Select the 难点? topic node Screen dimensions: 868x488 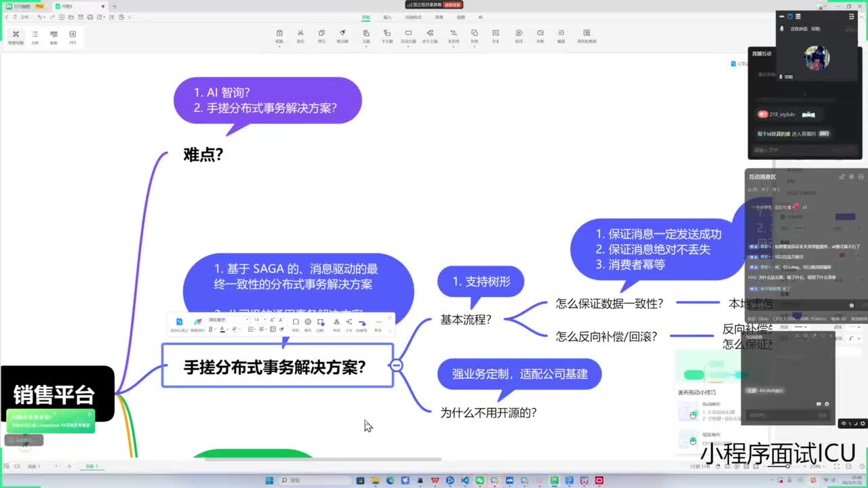coord(203,155)
